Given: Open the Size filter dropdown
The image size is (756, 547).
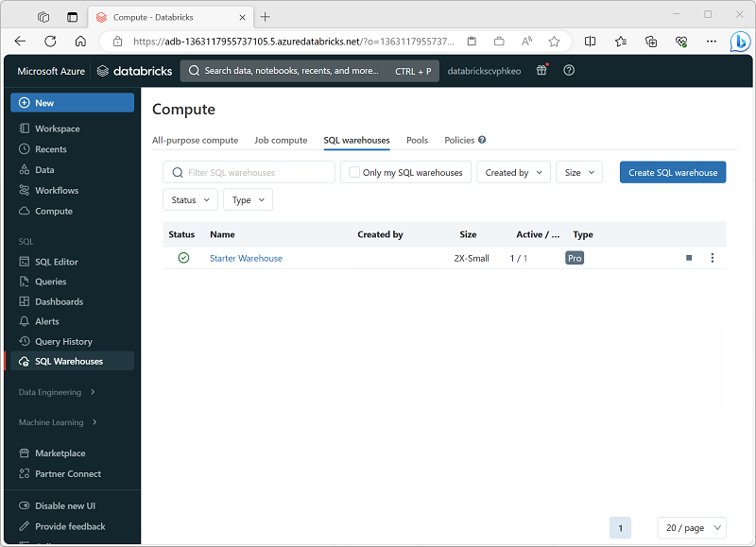Looking at the screenshot, I should coord(578,172).
